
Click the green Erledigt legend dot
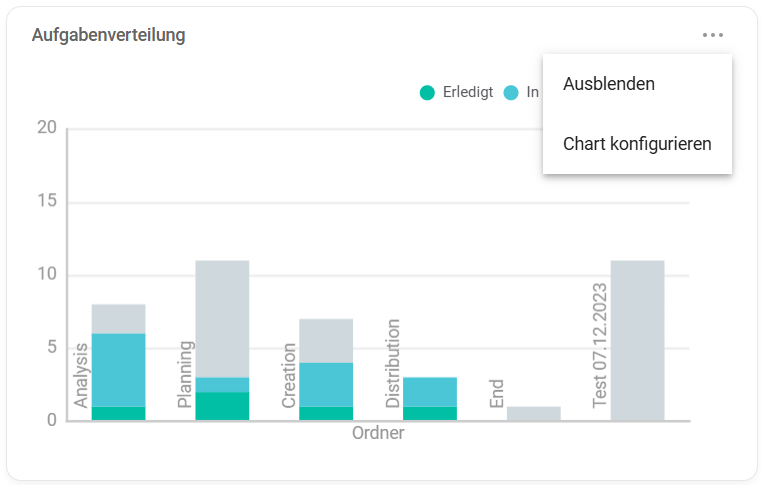[428, 93]
